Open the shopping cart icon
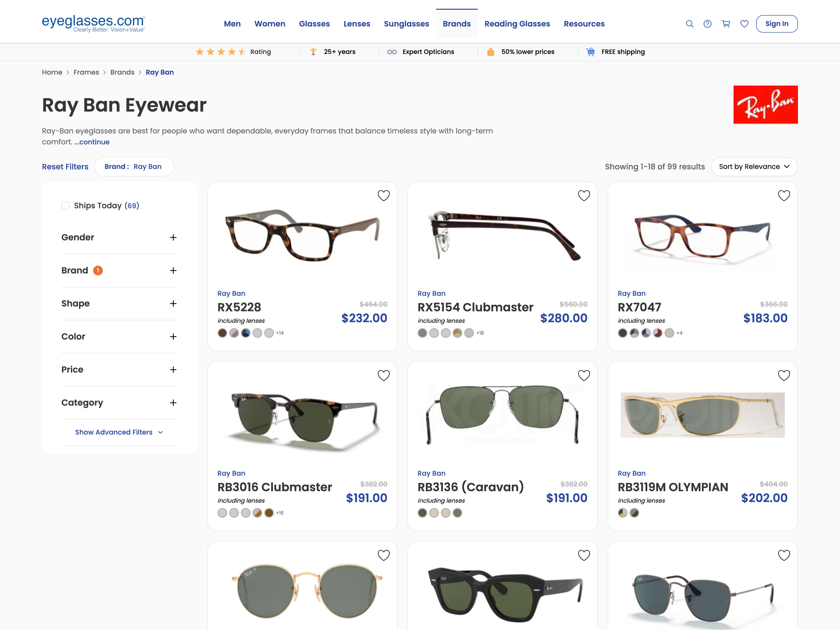Screen dimensions: 840x630 pos(726,24)
